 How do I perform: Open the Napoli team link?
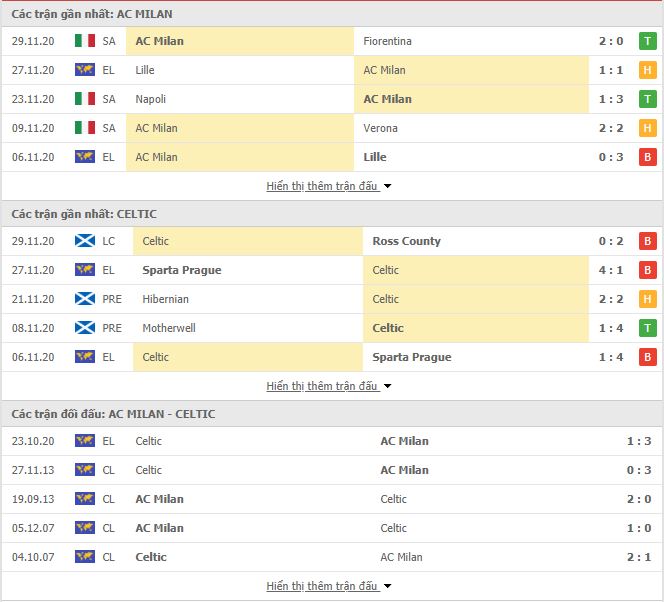click(150, 99)
